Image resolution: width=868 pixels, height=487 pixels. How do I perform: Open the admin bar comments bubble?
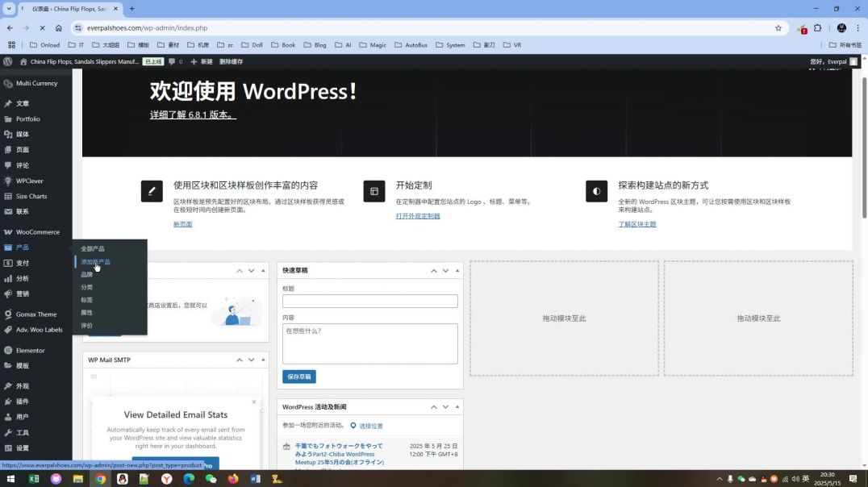[176, 61]
